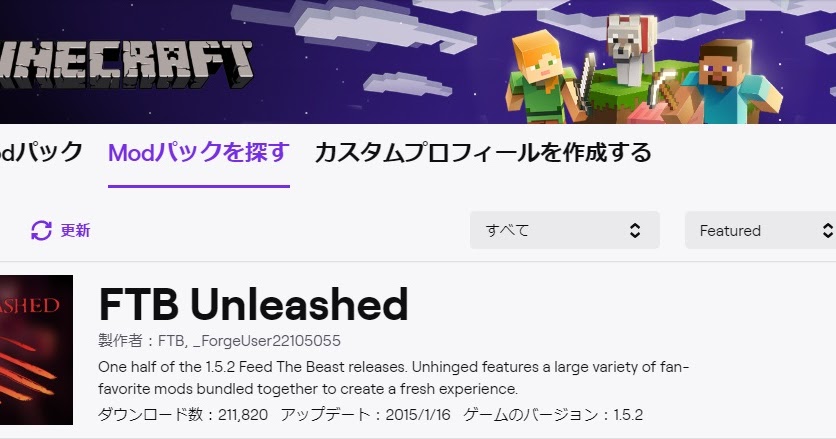Click the chevron arrows on Featured selector
Screen dimensions: 836x439
tap(827, 230)
